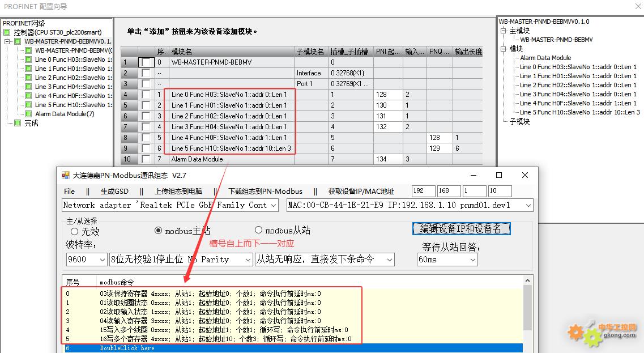Click green icon for Line 3 Func H04
644x353 pixels.
point(28,87)
